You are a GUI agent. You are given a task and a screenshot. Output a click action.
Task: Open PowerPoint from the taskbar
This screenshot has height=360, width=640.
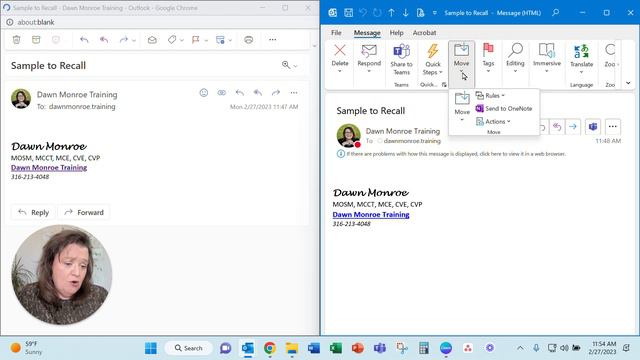pyautogui.click(x=358, y=348)
